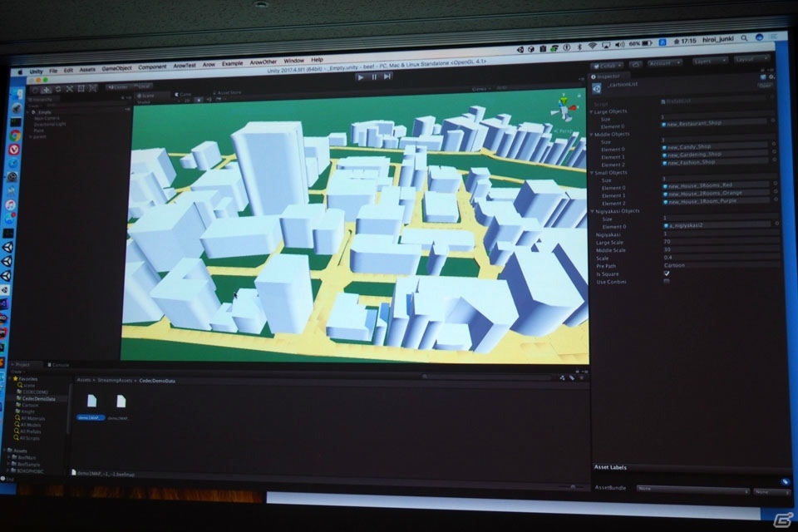Toggle the 2D view mode button
This screenshot has height=532, width=798.
click(187, 101)
